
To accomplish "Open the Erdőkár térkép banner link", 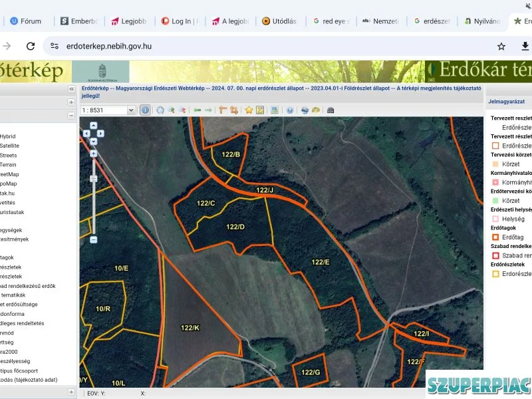I will tap(478, 71).
